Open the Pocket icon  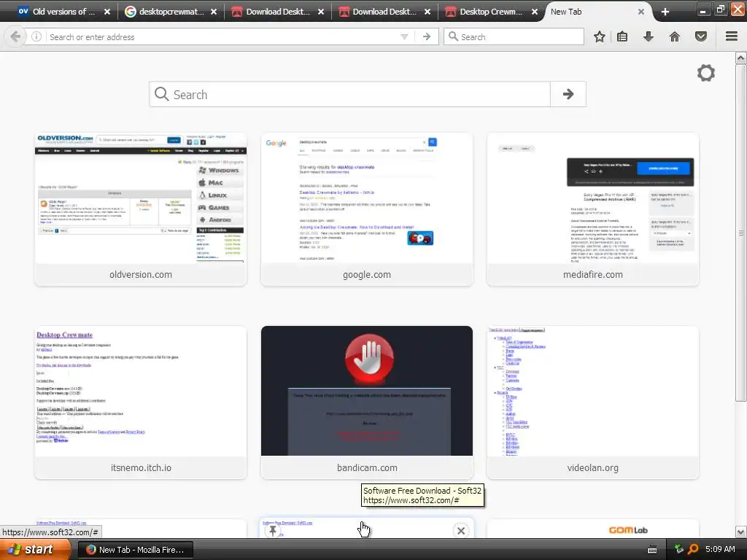[x=701, y=36]
